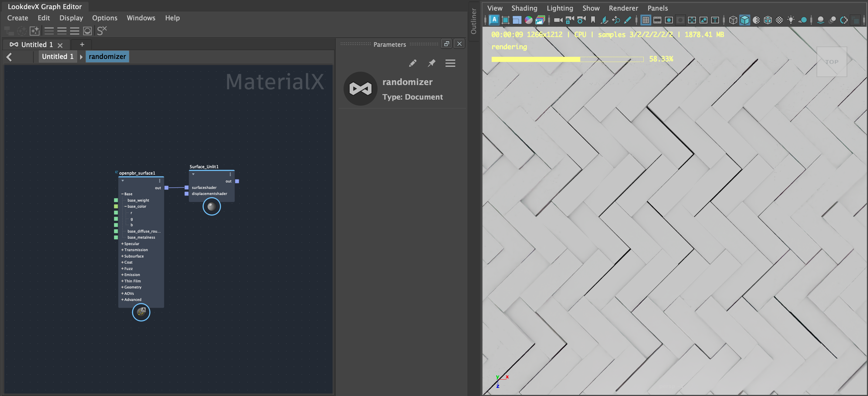This screenshot has height=396, width=868.
Task: Click the pencil edit icon in Parameters
Action: 412,63
